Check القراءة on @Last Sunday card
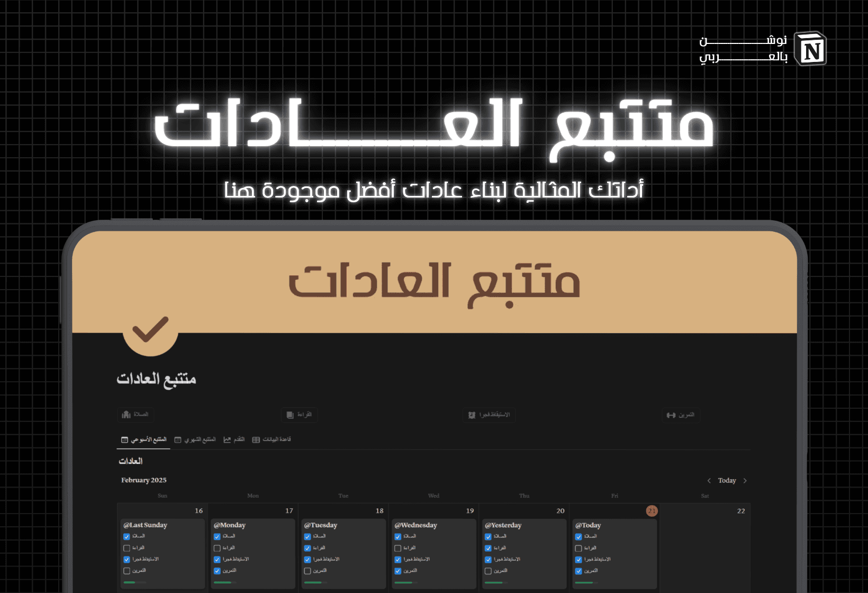The width and height of the screenshot is (868, 593). [x=126, y=549]
